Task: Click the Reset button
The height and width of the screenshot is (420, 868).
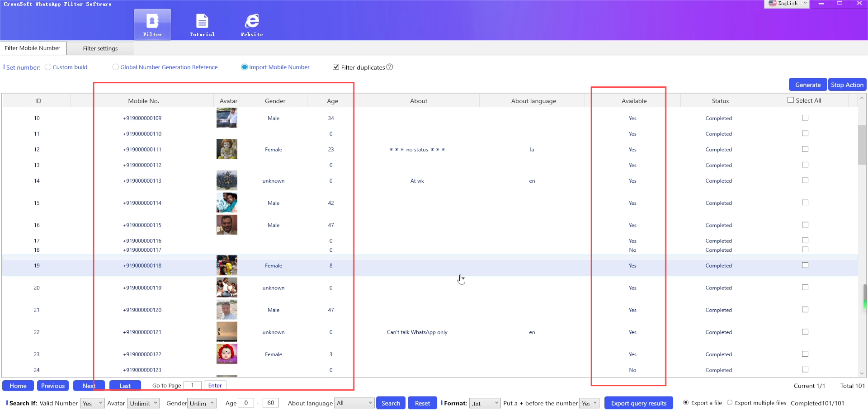Action: point(422,403)
